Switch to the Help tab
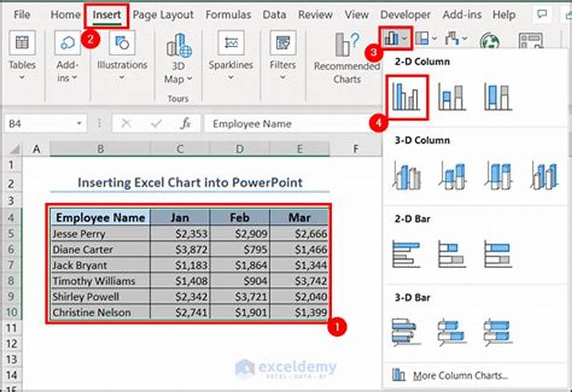The image size is (572, 392). coord(504,14)
